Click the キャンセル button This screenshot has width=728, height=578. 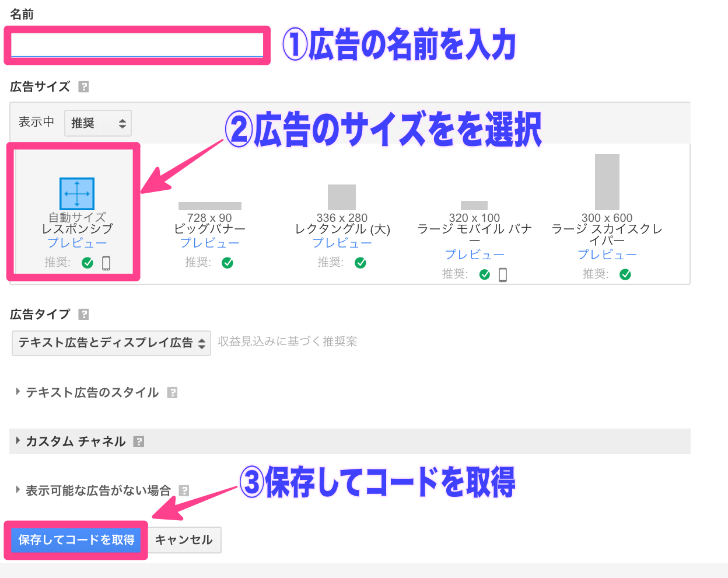click(184, 540)
